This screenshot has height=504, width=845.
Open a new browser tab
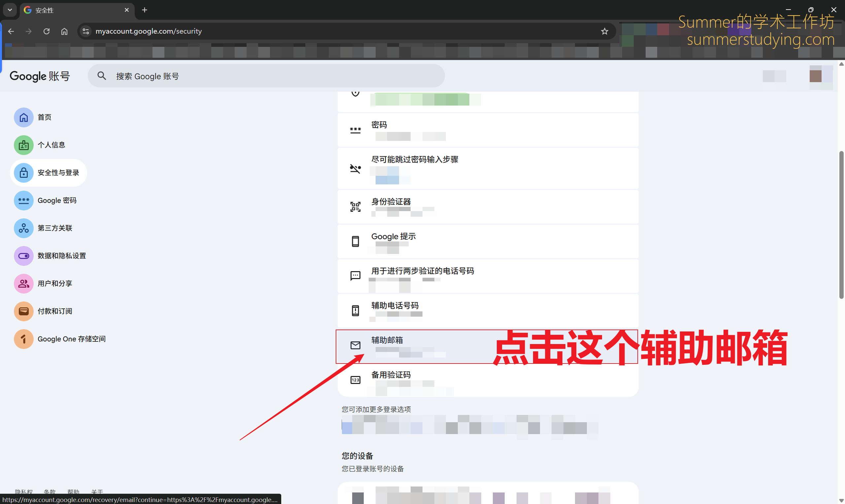pos(144,10)
